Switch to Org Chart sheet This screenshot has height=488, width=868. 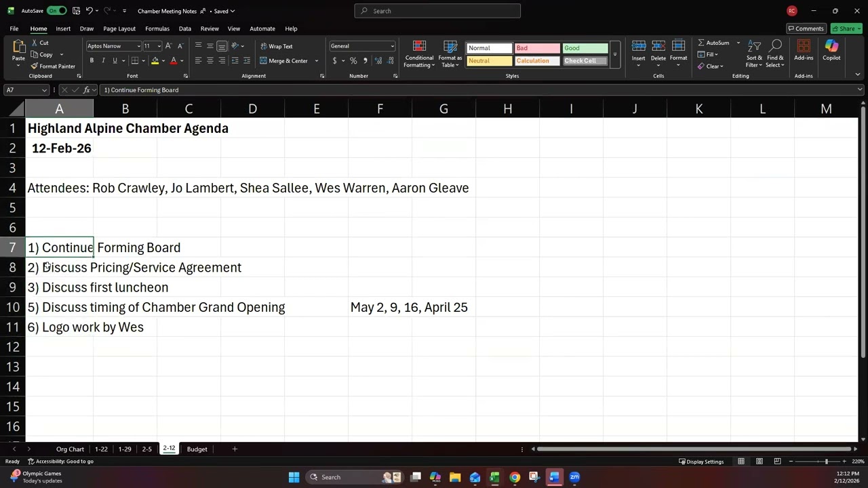point(70,449)
